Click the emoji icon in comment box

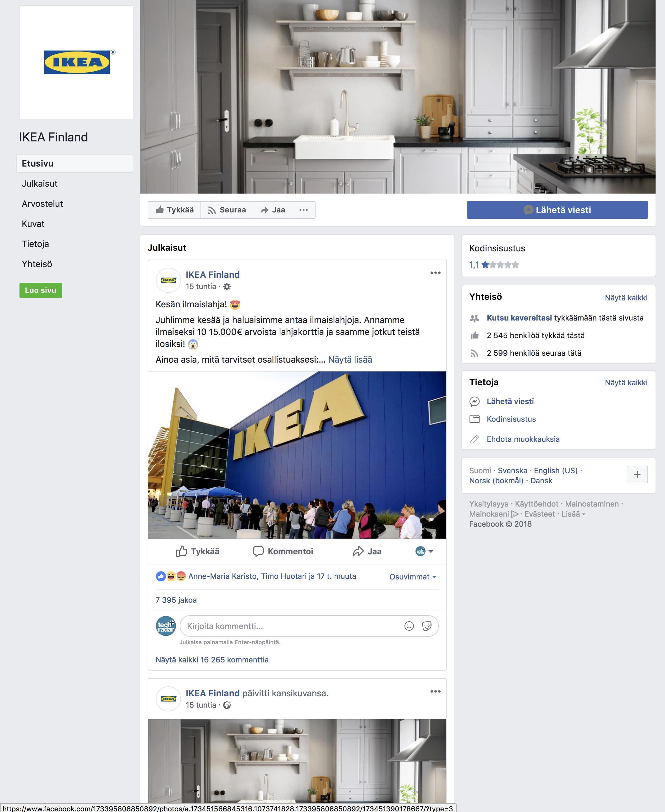[409, 626]
